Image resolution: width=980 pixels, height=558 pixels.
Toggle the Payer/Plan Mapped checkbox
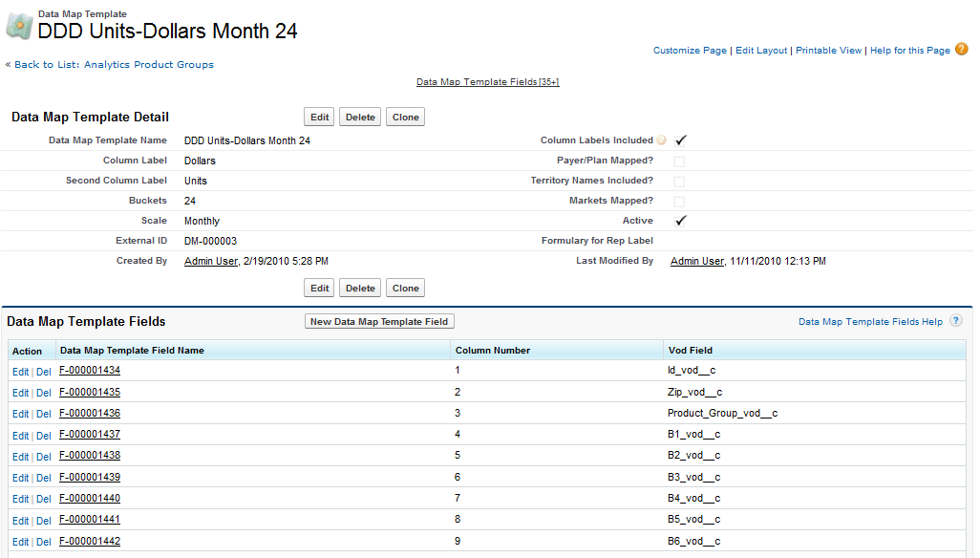pos(679,161)
